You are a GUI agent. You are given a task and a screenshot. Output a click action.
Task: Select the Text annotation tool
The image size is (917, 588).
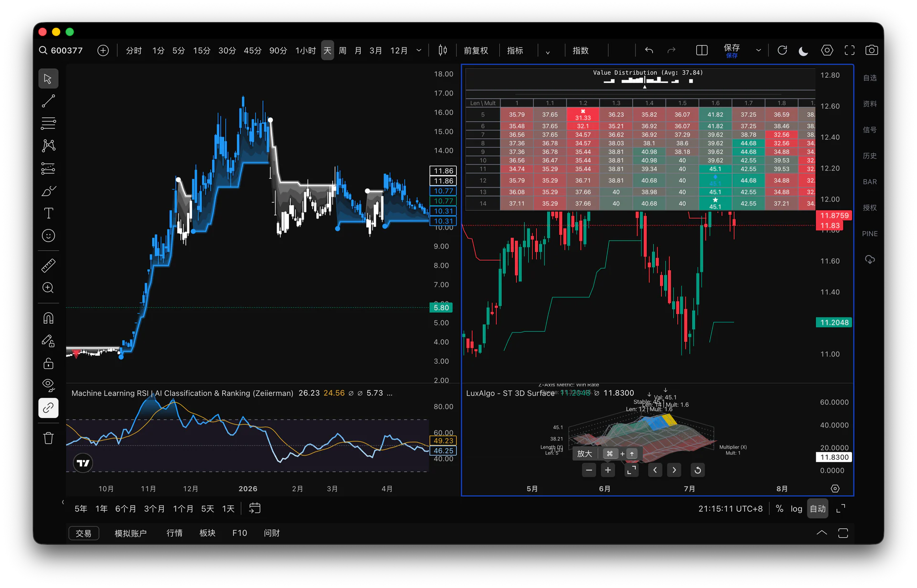click(48, 213)
